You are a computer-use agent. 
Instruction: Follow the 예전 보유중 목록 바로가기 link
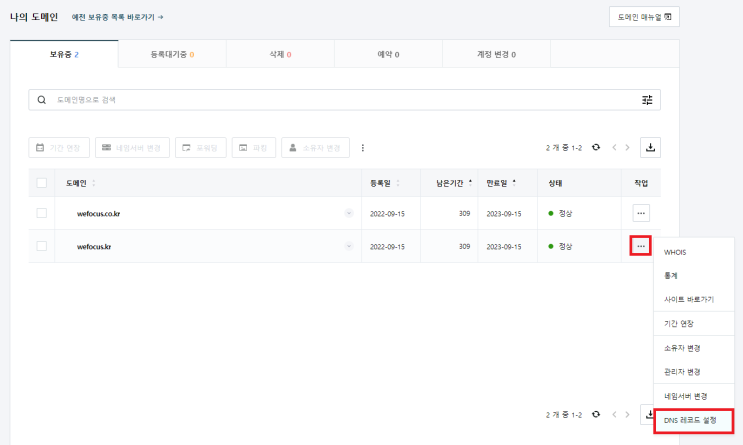click(x=118, y=17)
